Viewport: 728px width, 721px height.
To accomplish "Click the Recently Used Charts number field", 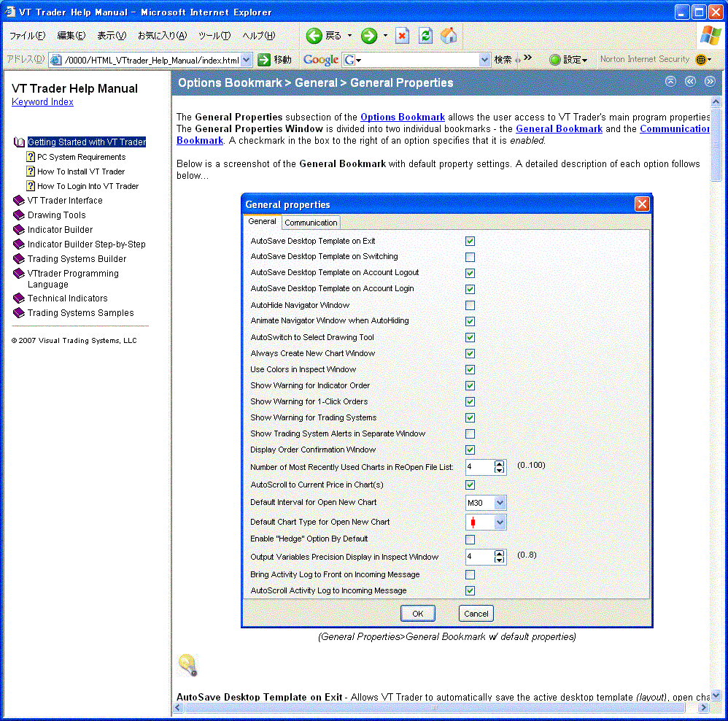I will 479,466.
